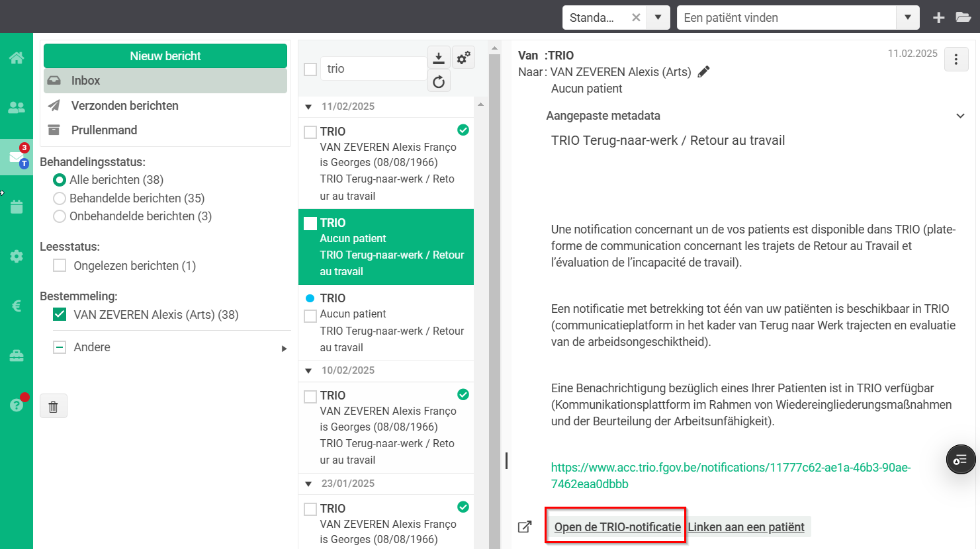Click green check on 23/01/2025 TRIO message
The height and width of the screenshot is (549, 980).
463,507
